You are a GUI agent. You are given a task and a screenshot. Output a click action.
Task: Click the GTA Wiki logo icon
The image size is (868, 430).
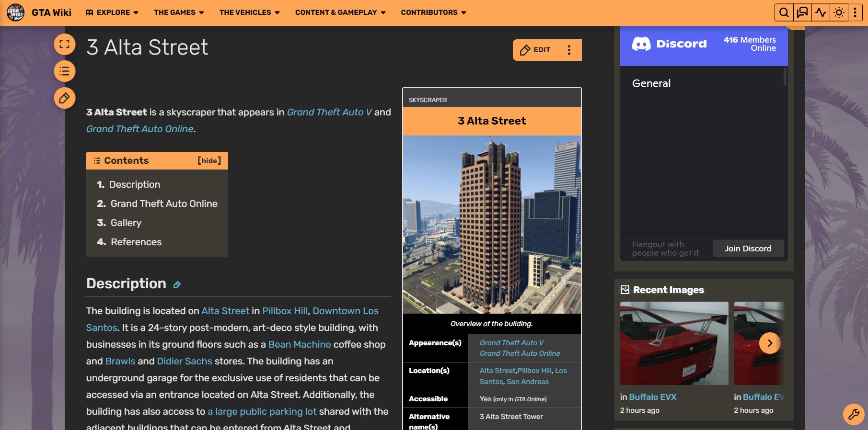click(x=15, y=12)
